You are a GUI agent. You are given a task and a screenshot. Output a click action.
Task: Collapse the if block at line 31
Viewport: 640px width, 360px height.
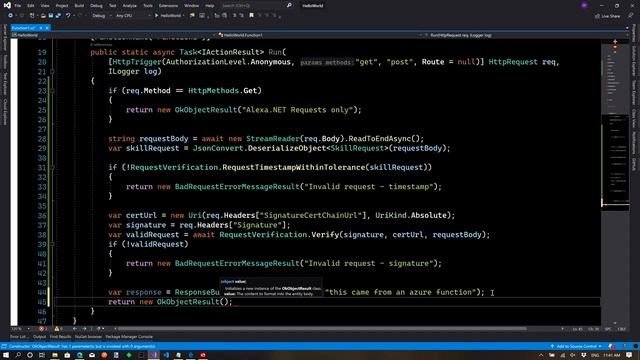tap(52, 167)
